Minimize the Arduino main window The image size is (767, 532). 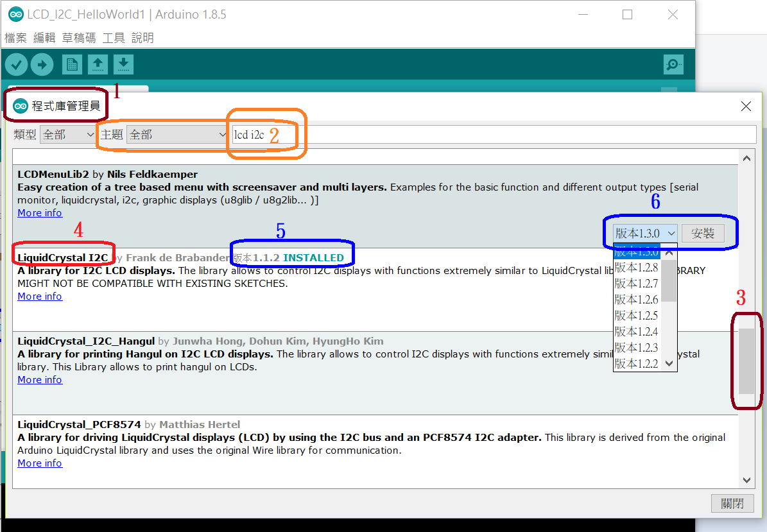[583, 15]
